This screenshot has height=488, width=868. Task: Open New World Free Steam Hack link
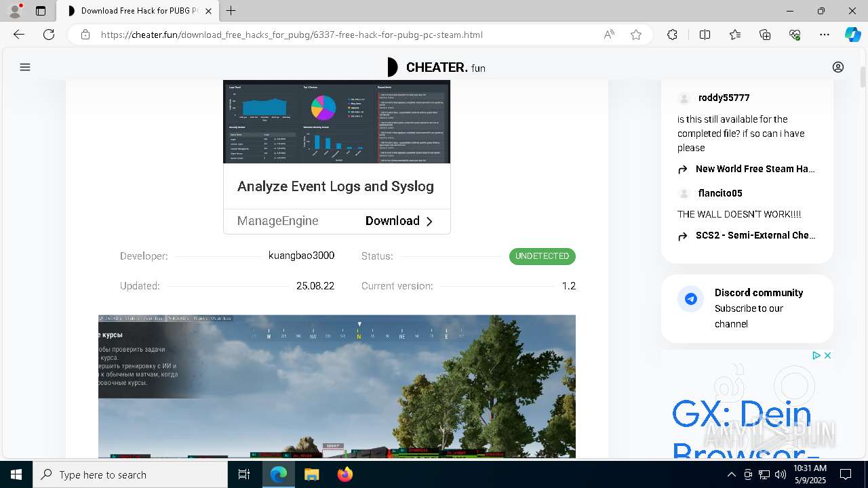click(755, 169)
